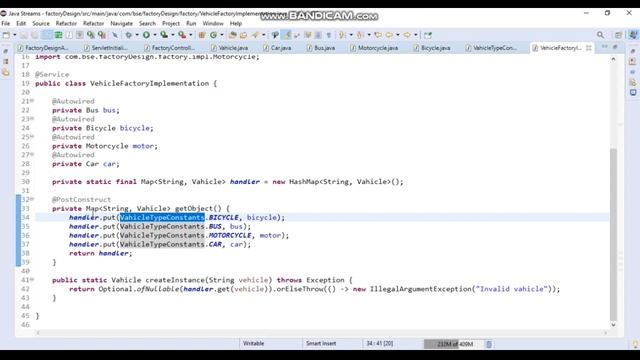Switch to the Vehicle.java tab
640x360 pixels.
[230, 48]
